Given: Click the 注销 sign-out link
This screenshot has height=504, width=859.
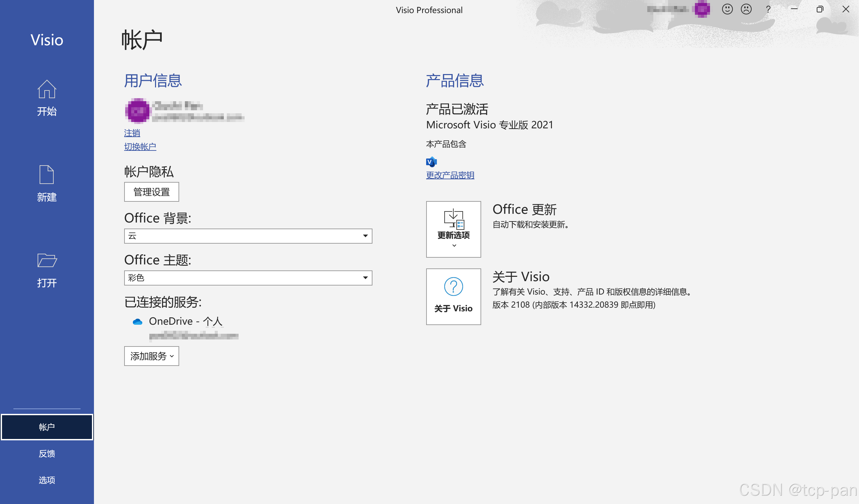Looking at the screenshot, I should [x=132, y=133].
